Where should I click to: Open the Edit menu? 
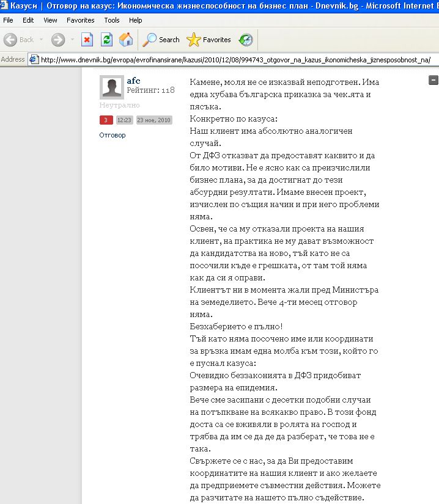28,20
